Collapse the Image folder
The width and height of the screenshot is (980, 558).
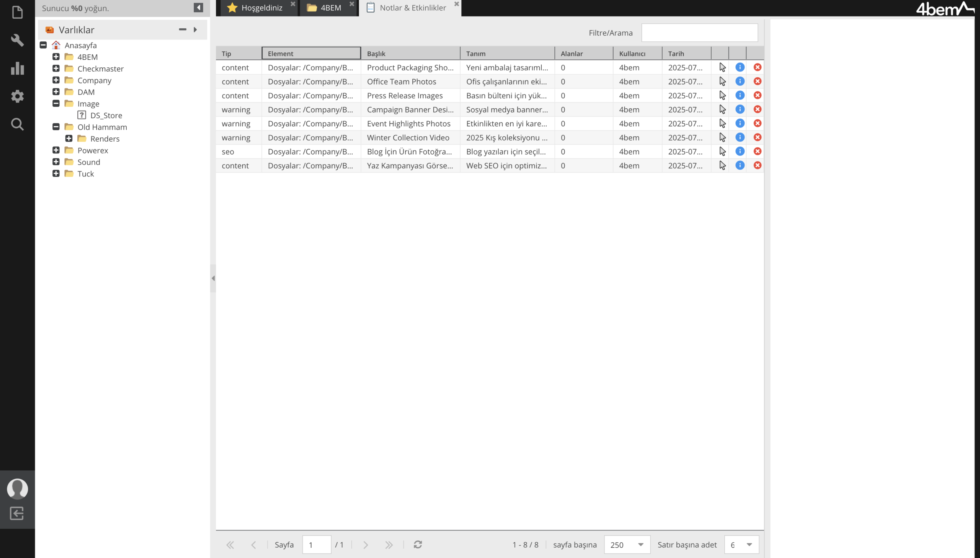pyautogui.click(x=56, y=103)
